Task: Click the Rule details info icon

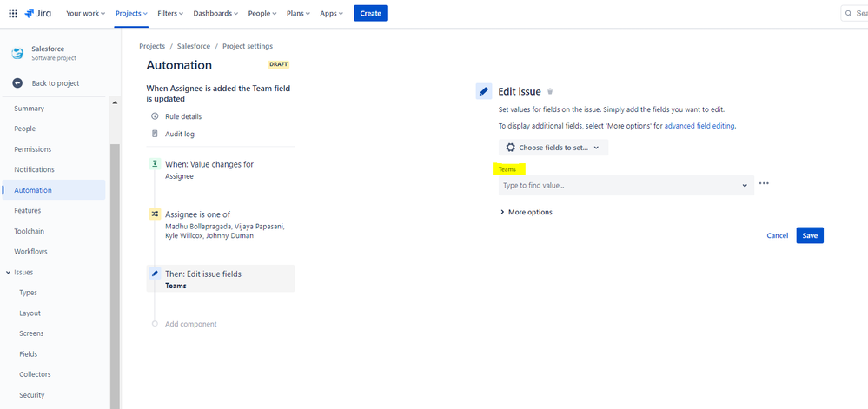Action: 155,116
